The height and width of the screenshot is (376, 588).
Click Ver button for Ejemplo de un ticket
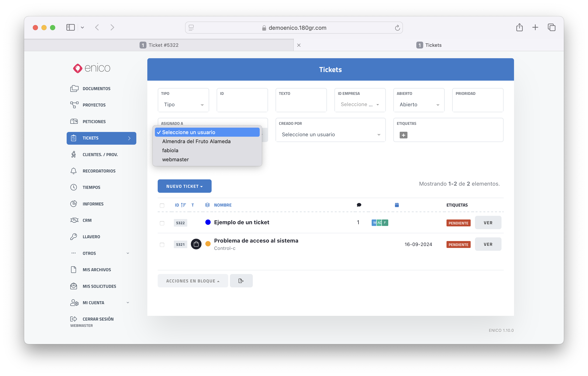tap(488, 223)
